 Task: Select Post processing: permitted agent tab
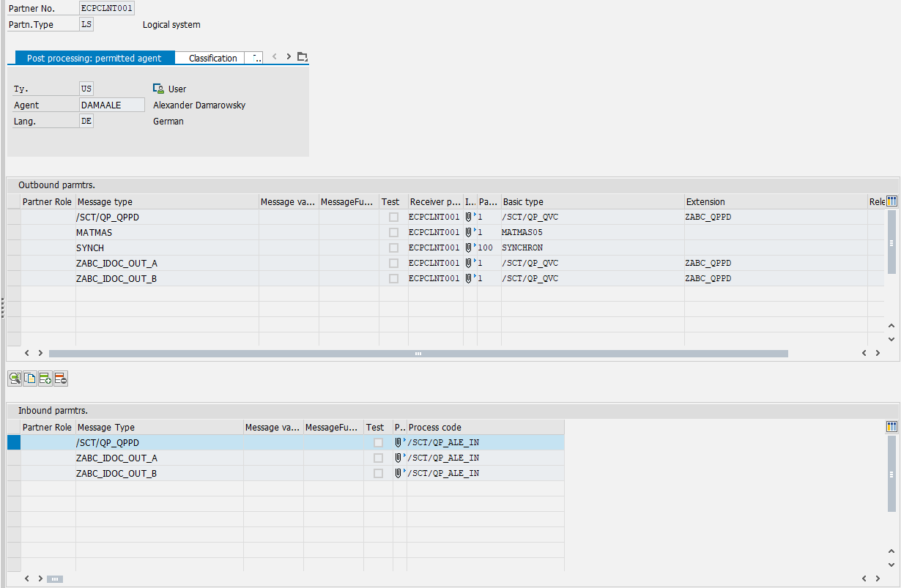tap(94, 58)
